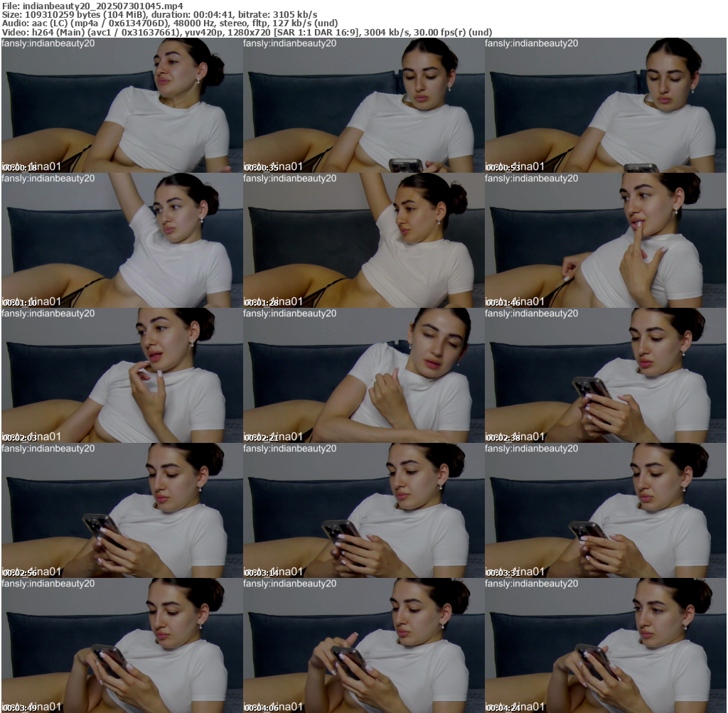Click the thumbnail at timestamp 00:03:49
Screen dimensions: 728x713
point(122,645)
